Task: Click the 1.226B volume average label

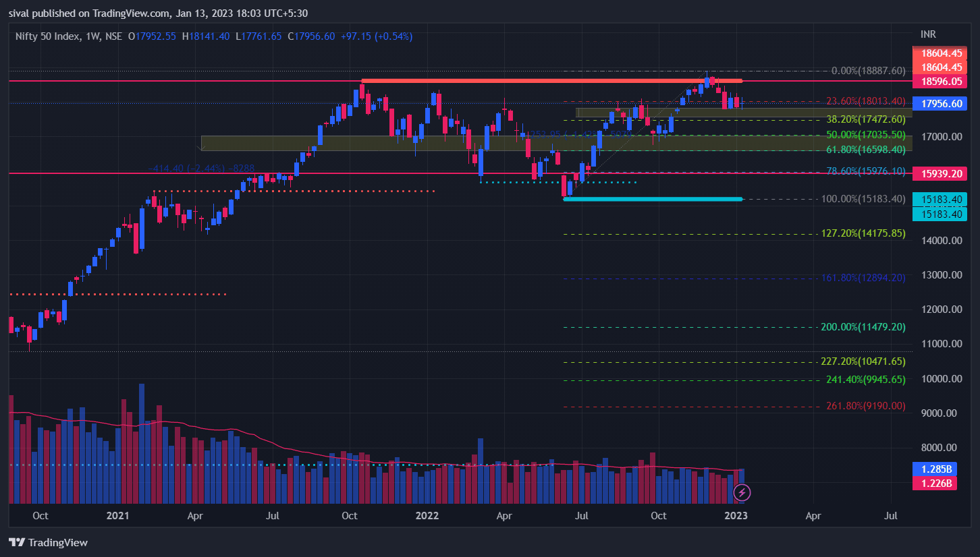Action: point(934,483)
